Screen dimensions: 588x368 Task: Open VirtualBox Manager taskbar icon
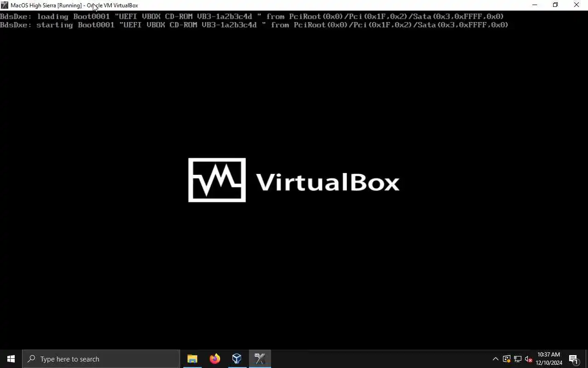pyautogui.click(x=237, y=359)
